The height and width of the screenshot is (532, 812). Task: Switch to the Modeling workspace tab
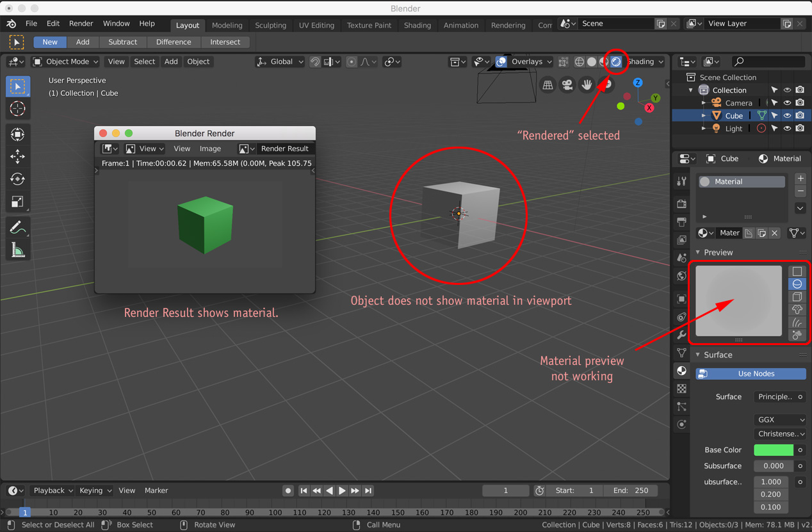pyautogui.click(x=227, y=25)
